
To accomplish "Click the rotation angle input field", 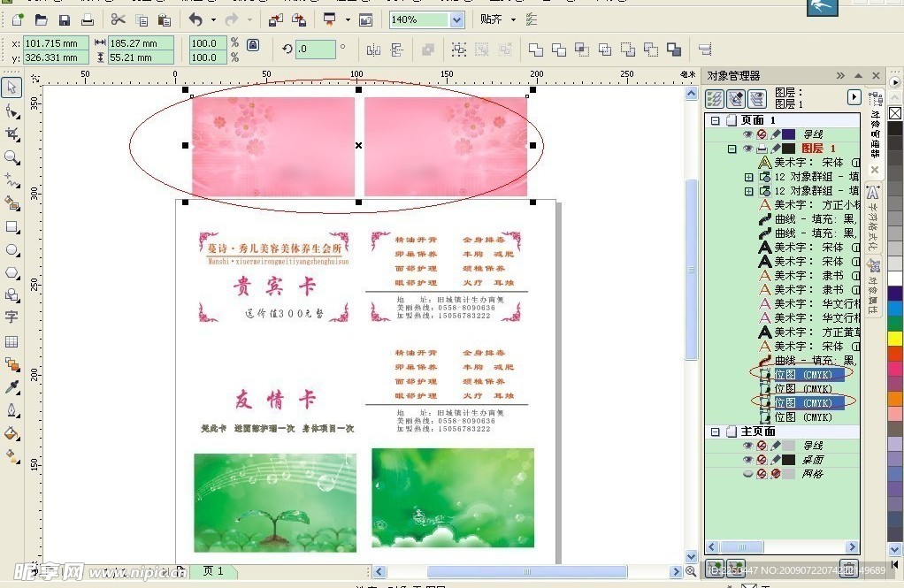I will pos(315,50).
